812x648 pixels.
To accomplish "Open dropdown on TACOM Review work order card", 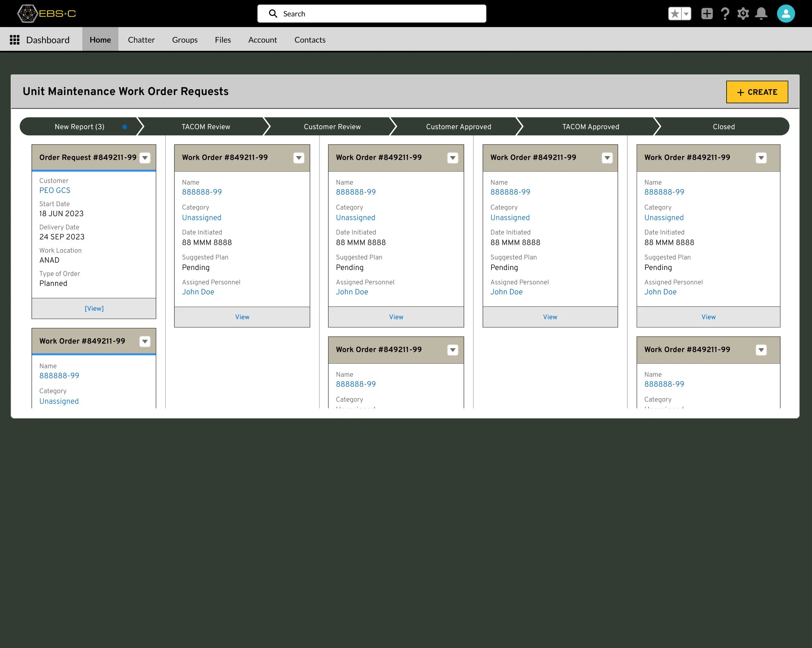I will tap(299, 158).
